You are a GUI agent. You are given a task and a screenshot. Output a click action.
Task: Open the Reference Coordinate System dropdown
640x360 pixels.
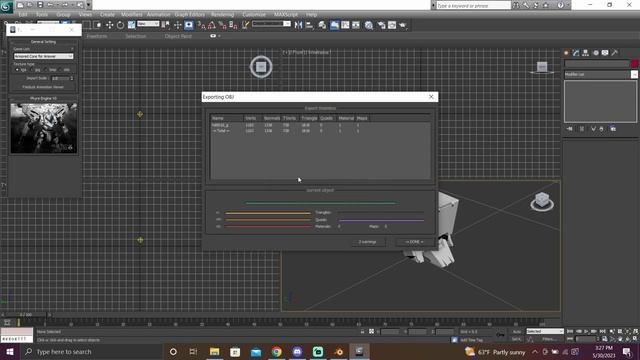coord(148,24)
